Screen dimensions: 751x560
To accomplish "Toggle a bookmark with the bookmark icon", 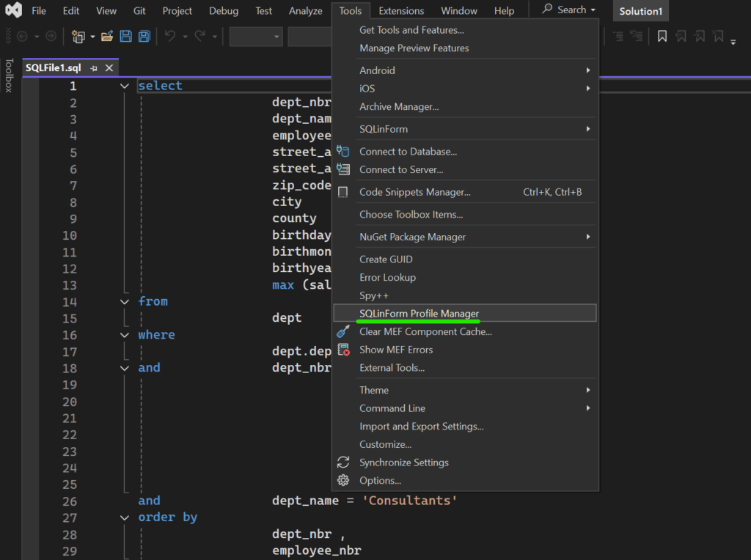I will click(x=662, y=36).
